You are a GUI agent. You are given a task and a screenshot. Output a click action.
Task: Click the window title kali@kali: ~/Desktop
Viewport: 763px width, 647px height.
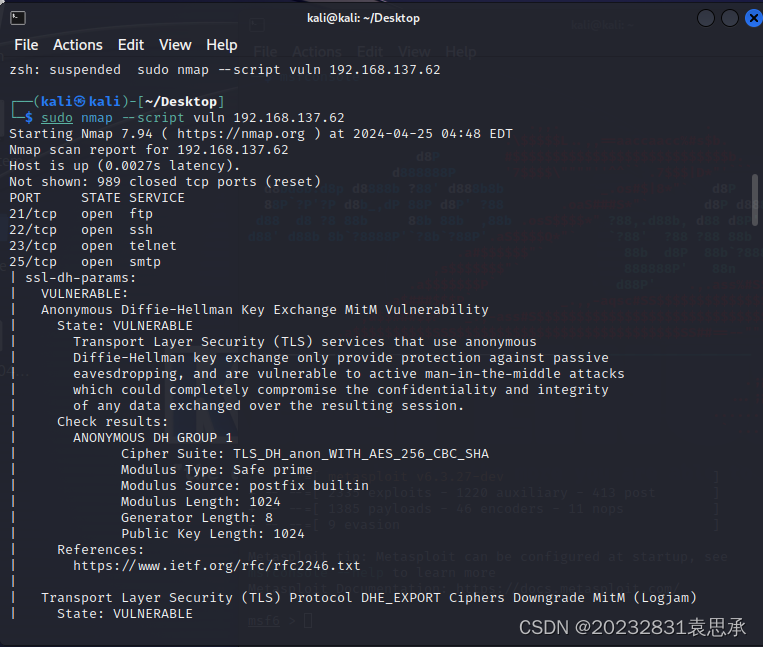tap(363, 18)
